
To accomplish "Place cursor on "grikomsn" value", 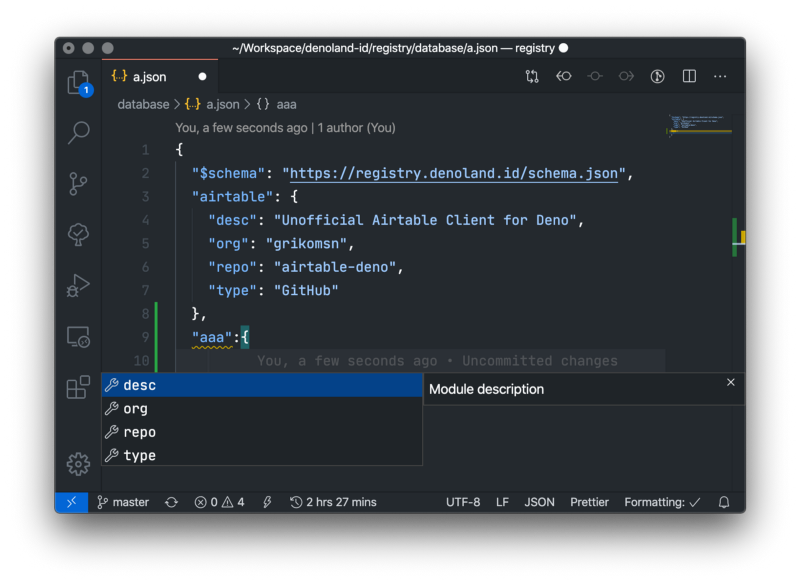I will tap(306, 244).
